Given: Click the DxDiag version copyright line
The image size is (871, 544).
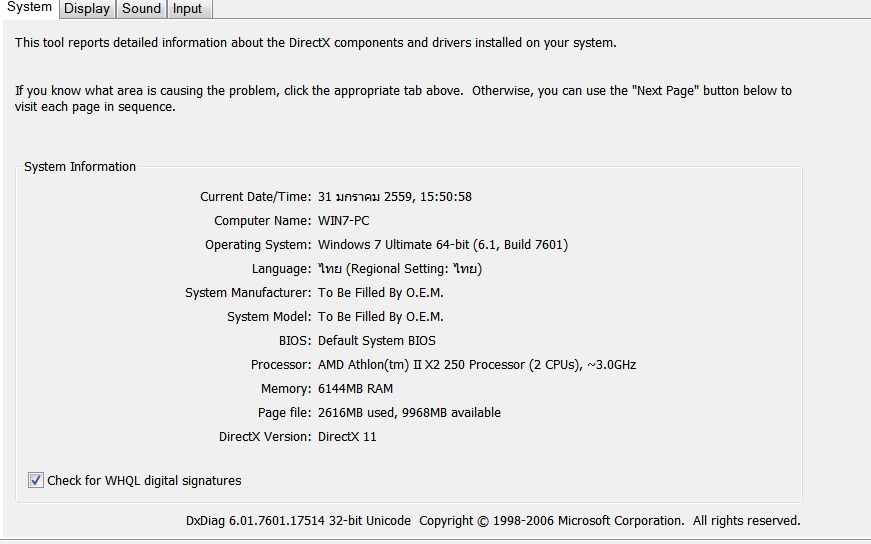Looking at the screenshot, I should point(493,521).
